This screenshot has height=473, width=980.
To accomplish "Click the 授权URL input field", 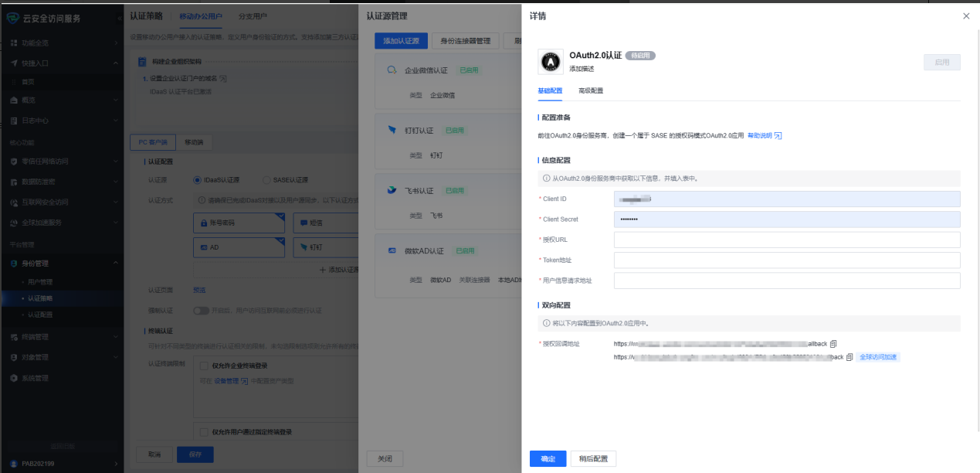I will [x=786, y=240].
